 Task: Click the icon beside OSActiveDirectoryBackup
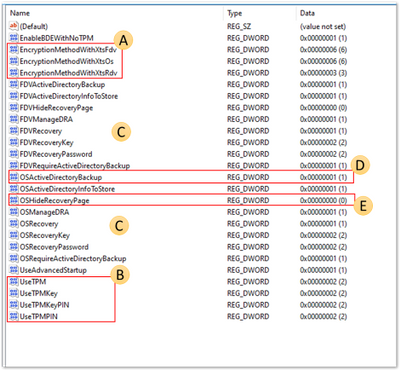tap(14, 177)
